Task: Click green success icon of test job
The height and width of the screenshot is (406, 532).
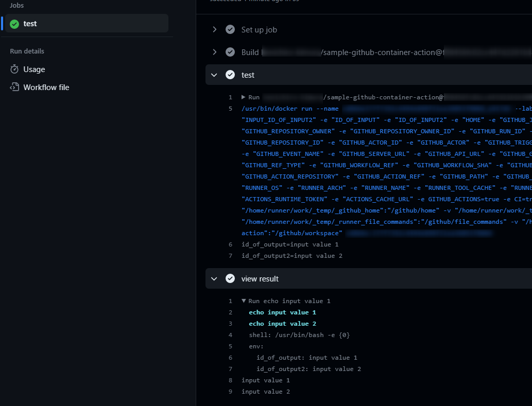Action: (x=14, y=24)
